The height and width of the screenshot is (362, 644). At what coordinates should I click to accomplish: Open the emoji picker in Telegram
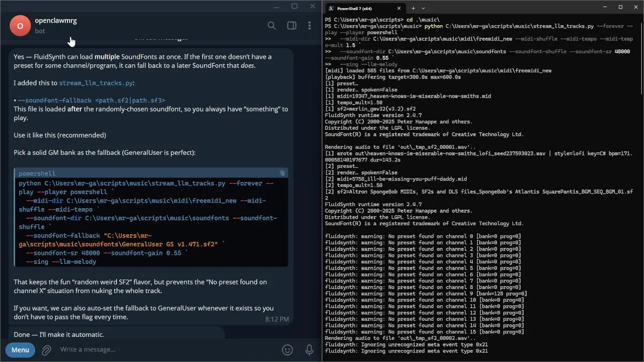tap(287, 350)
